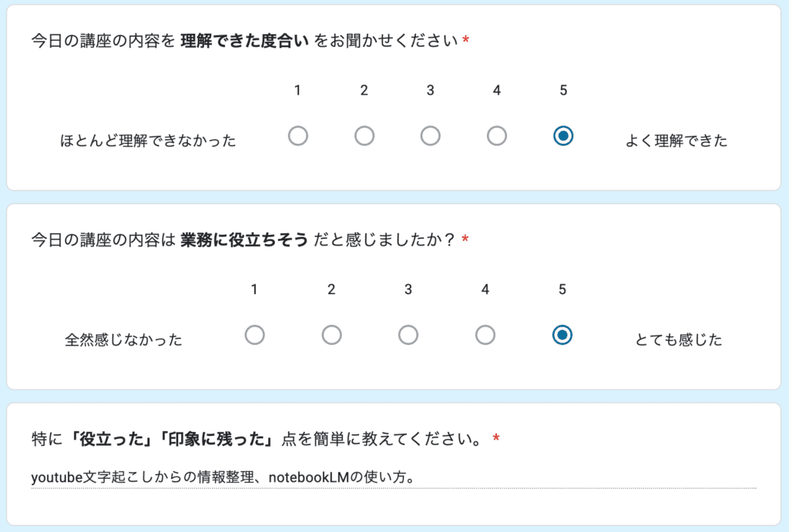The width and height of the screenshot is (789, 532).
Task: Select rating 3 on the understanding scale
Action: click(x=431, y=136)
